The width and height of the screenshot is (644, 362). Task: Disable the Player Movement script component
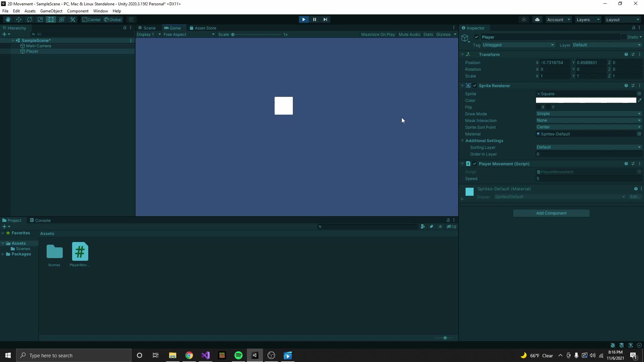click(x=475, y=164)
